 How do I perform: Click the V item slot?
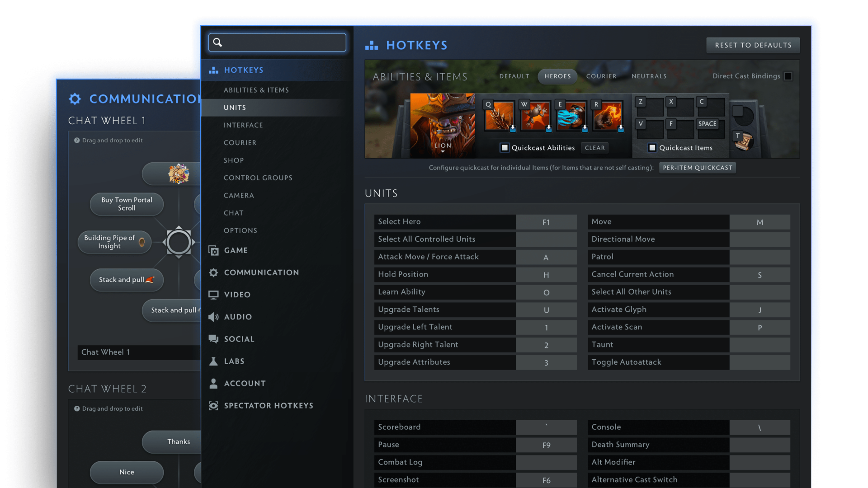[x=650, y=129]
